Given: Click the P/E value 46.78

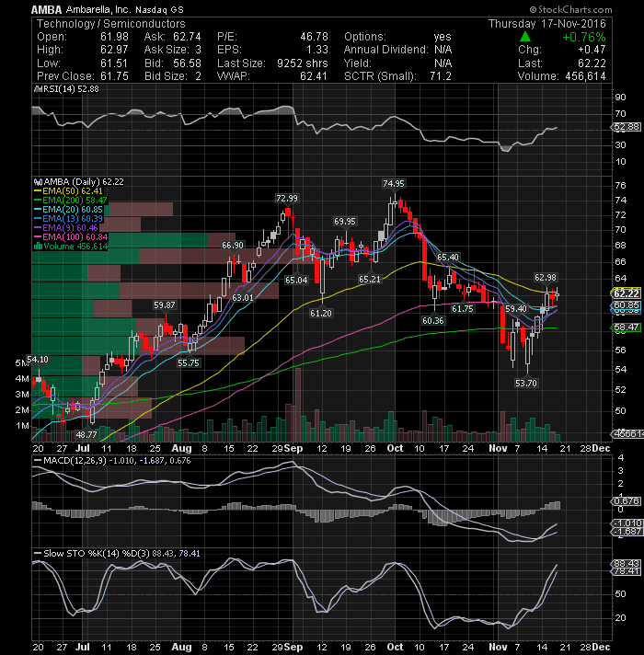Looking at the screenshot, I should point(314,37).
